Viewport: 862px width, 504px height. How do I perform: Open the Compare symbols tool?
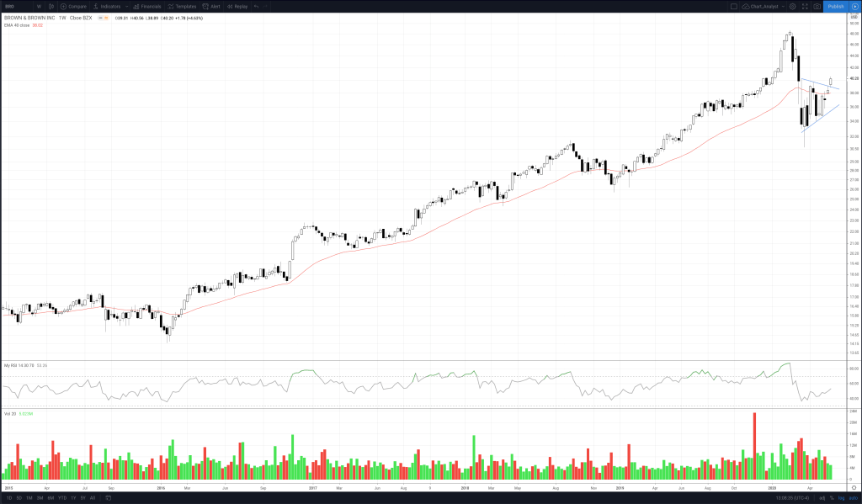click(72, 6)
